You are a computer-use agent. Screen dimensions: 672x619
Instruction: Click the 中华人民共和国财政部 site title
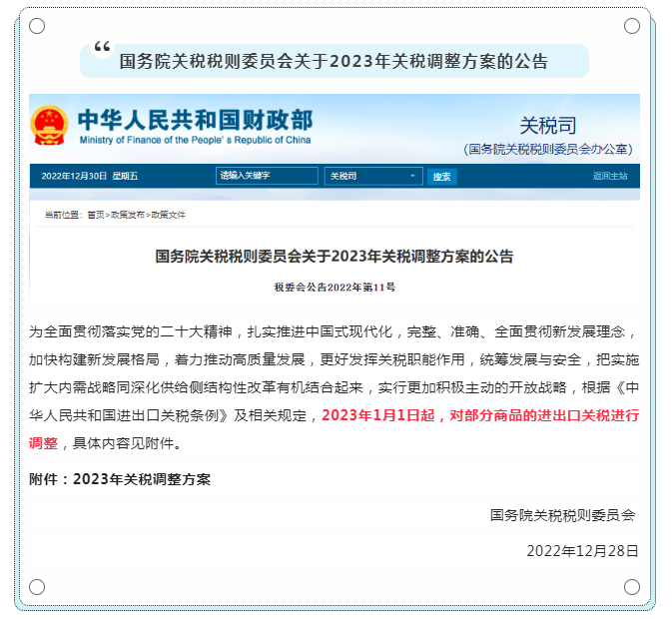click(196, 120)
